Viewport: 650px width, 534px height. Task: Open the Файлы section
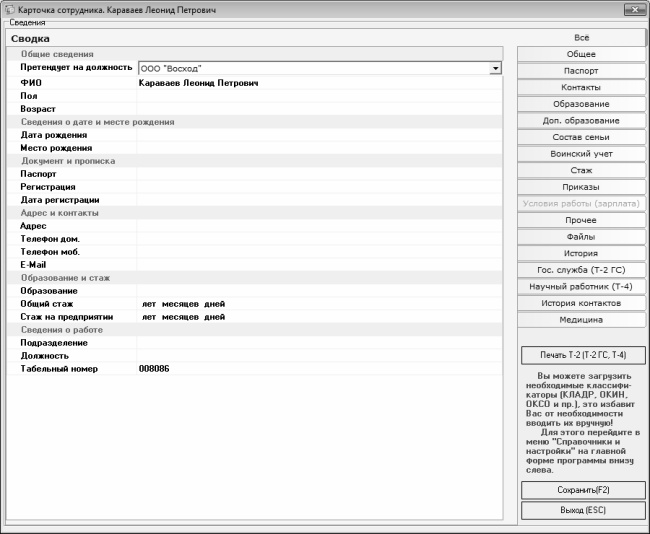(581, 237)
